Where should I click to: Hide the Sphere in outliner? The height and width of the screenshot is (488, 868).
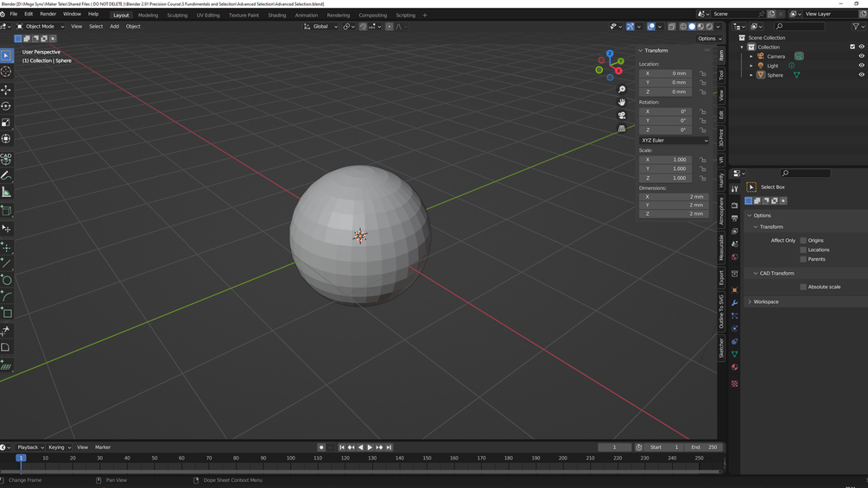(x=861, y=74)
